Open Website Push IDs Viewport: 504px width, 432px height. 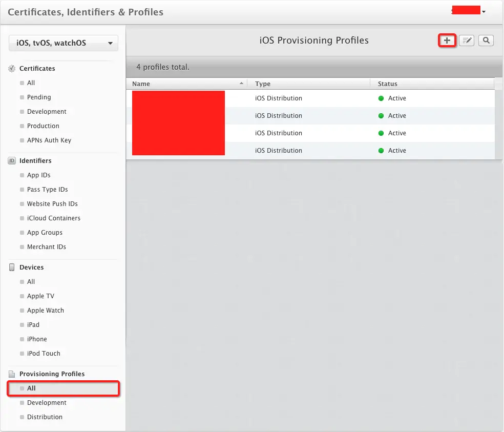coord(52,203)
